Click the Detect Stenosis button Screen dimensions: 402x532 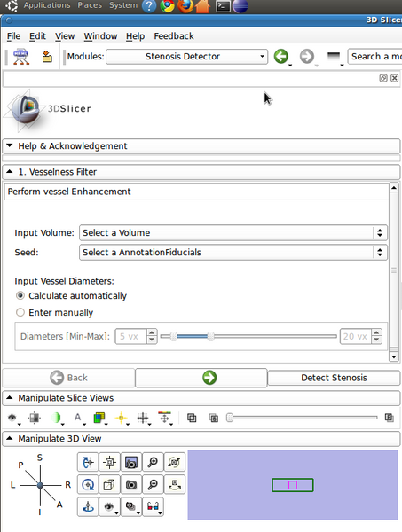click(334, 378)
